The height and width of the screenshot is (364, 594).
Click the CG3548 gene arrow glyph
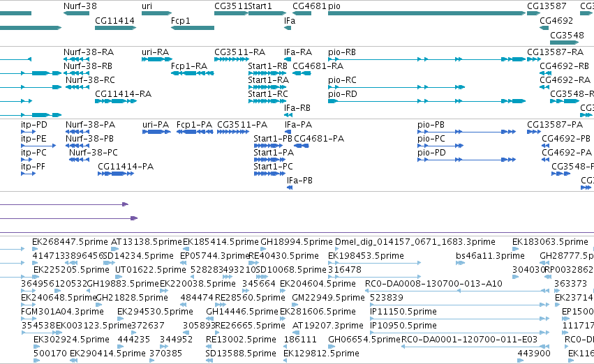[x=564, y=43]
